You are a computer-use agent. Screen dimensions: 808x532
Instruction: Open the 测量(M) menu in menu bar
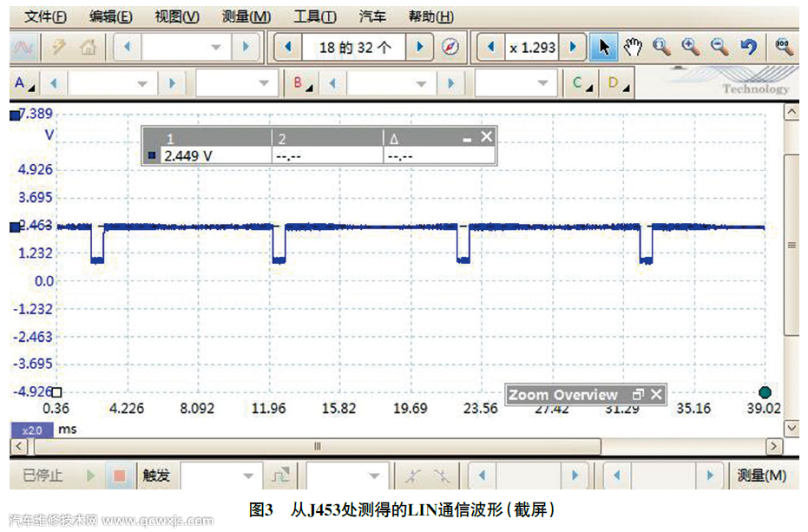246,16
